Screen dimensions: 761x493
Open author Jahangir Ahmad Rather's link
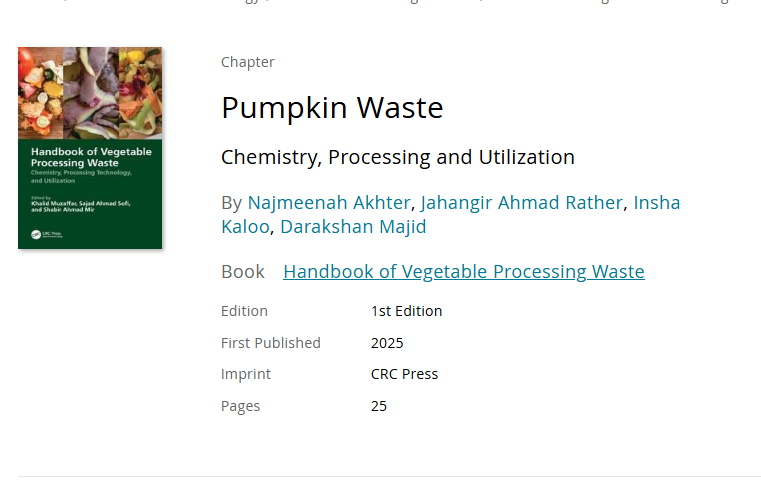(521, 203)
